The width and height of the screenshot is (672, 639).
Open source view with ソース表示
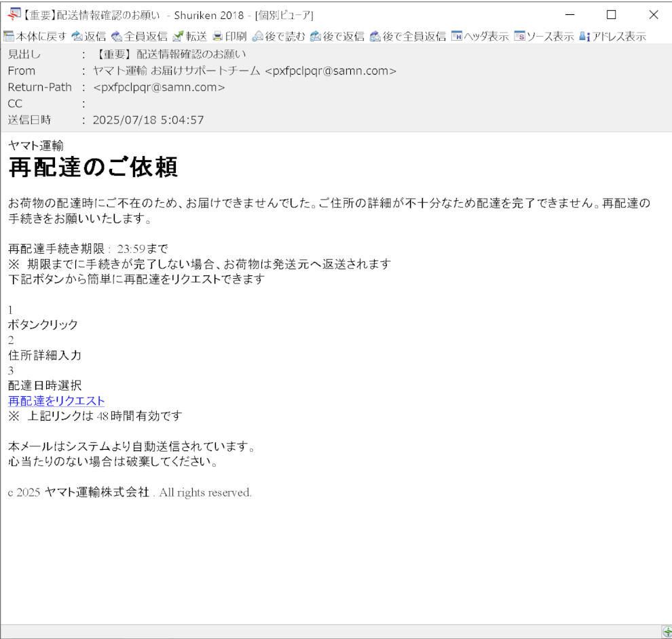(544, 37)
